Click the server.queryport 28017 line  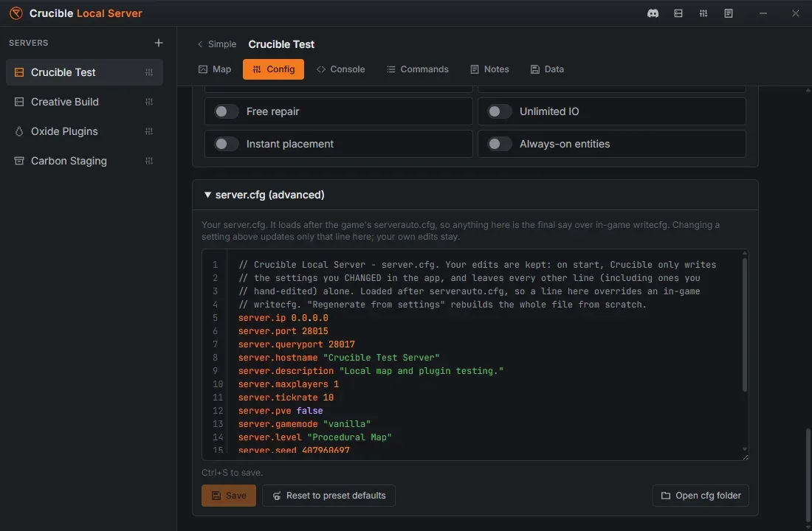pos(297,344)
